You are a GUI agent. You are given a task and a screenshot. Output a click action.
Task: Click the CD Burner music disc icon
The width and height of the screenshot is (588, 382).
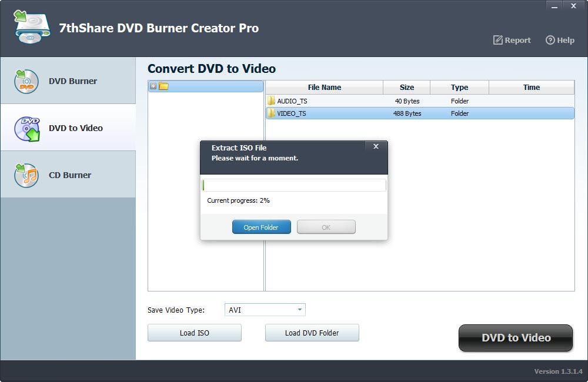pos(26,175)
